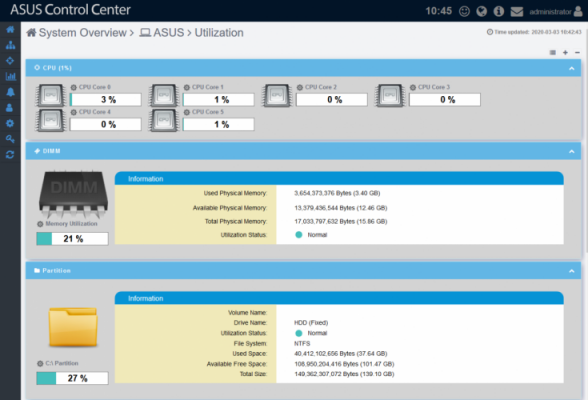
Task: Click the gear icon beside C:\ Partition
Action: (40, 363)
